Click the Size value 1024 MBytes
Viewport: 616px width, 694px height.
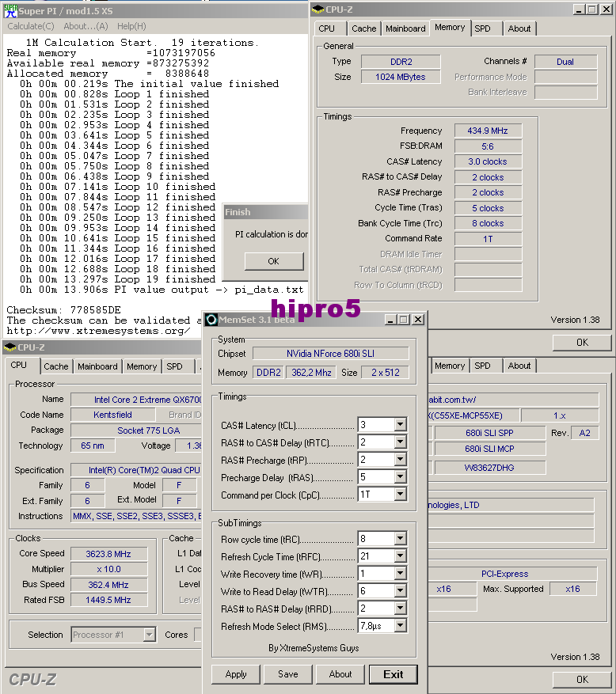(401, 77)
